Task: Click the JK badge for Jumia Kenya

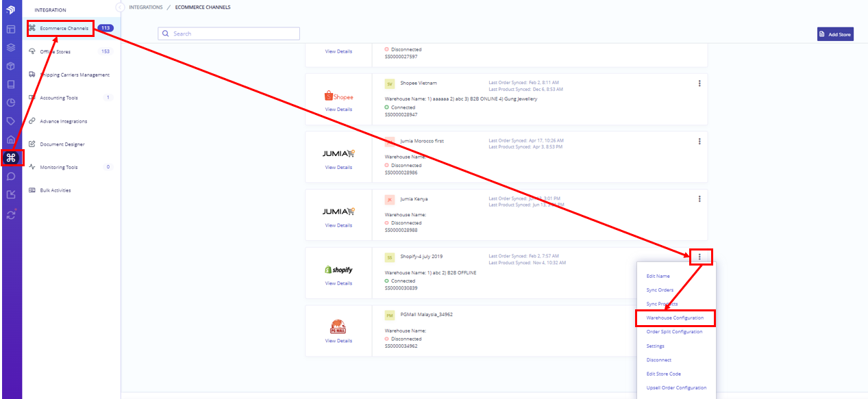Action: click(390, 200)
